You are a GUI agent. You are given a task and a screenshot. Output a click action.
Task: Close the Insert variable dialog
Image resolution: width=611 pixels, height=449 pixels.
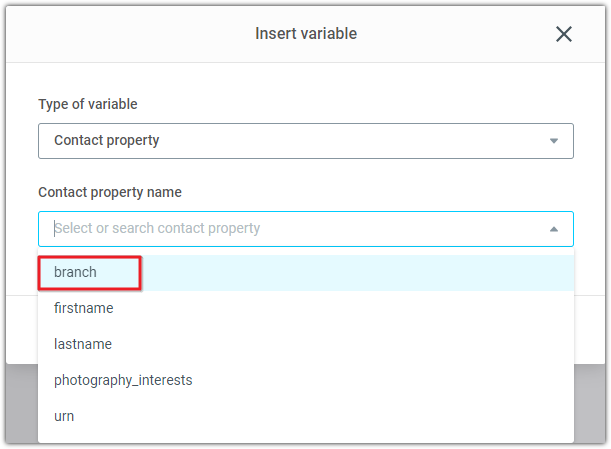pyautogui.click(x=563, y=34)
